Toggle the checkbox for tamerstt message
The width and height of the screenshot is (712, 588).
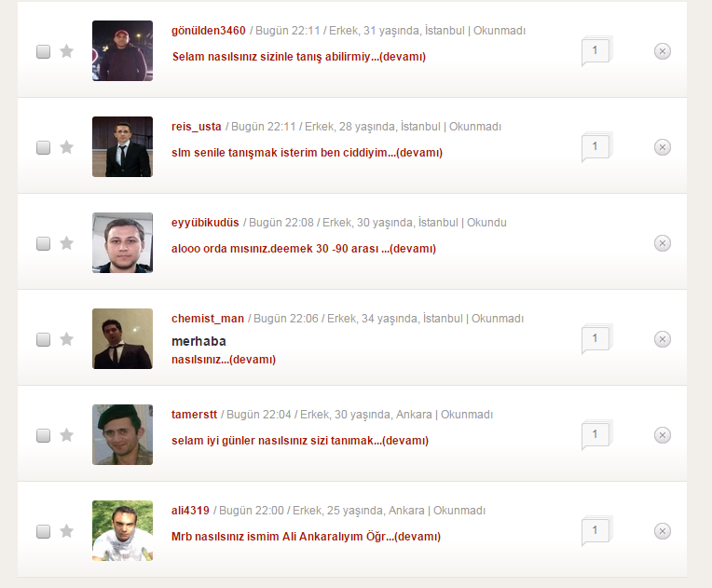(43, 435)
